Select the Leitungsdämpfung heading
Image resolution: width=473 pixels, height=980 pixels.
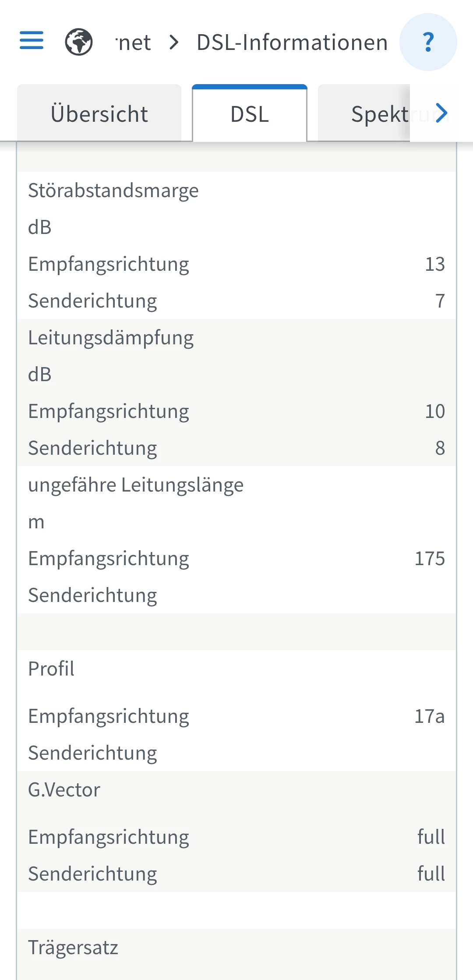[x=111, y=338]
